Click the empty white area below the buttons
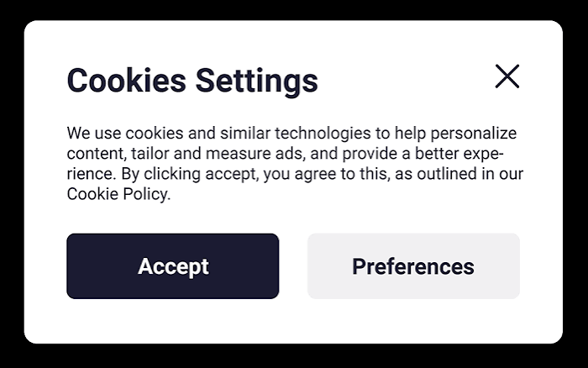The width and height of the screenshot is (588, 368). click(293, 321)
